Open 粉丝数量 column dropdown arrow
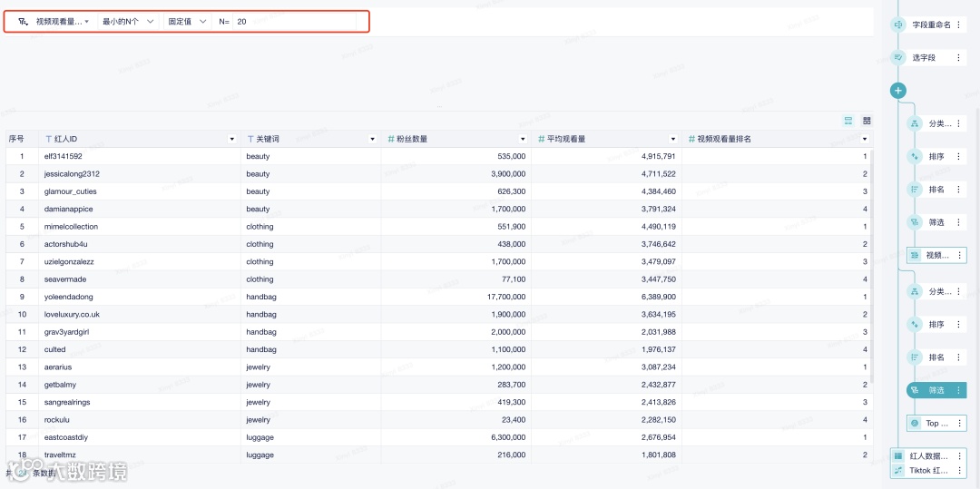This screenshot has height=489, width=980. coord(523,140)
